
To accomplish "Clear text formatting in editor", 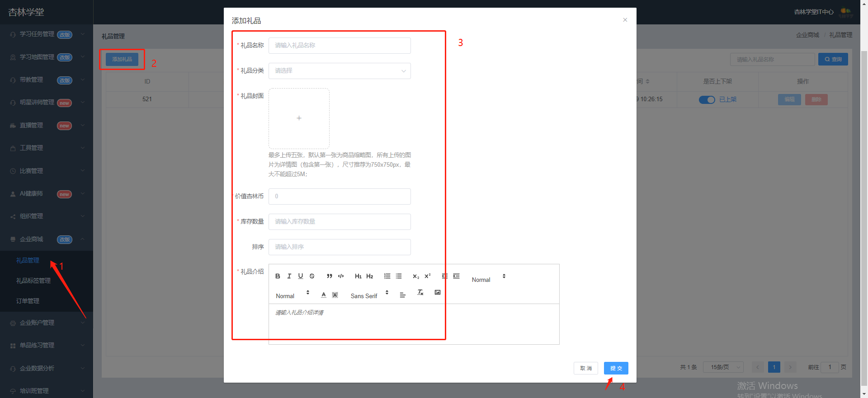I will coord(420,292).
